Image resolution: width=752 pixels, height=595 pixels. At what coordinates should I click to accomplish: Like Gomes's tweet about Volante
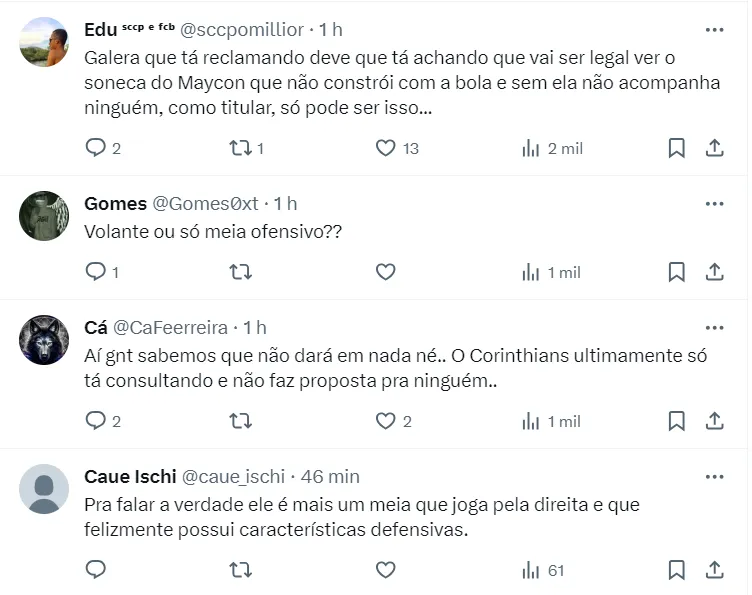click(386, 272)
